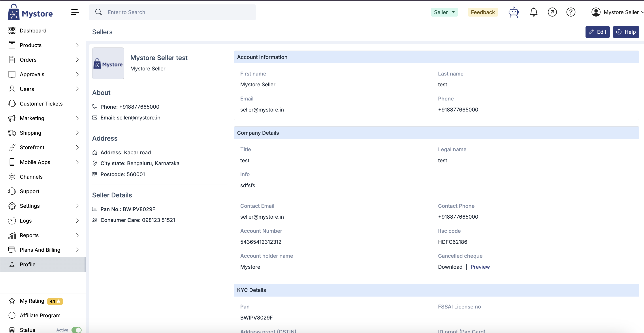
Task: Click the Help button
Action: (626, 32)
